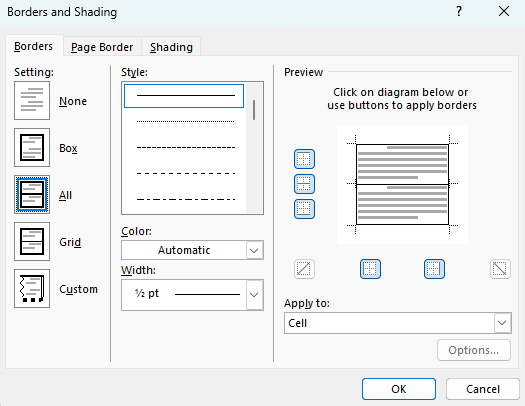Screen dimensions: 525x406
Task: Switch to the Page Border tab
Action: [102, 47]
